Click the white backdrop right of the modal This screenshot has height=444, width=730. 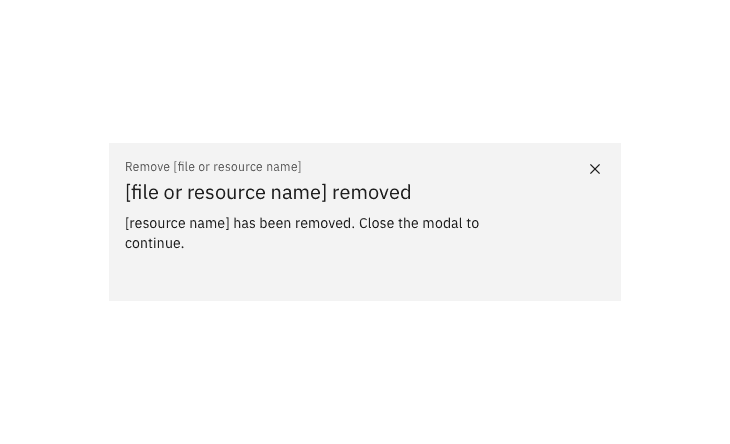675,222
